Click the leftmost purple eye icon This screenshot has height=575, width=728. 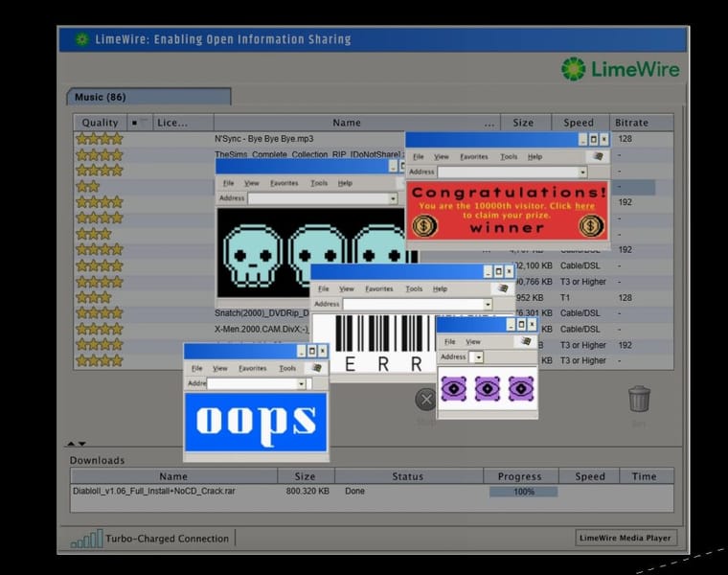454,387
